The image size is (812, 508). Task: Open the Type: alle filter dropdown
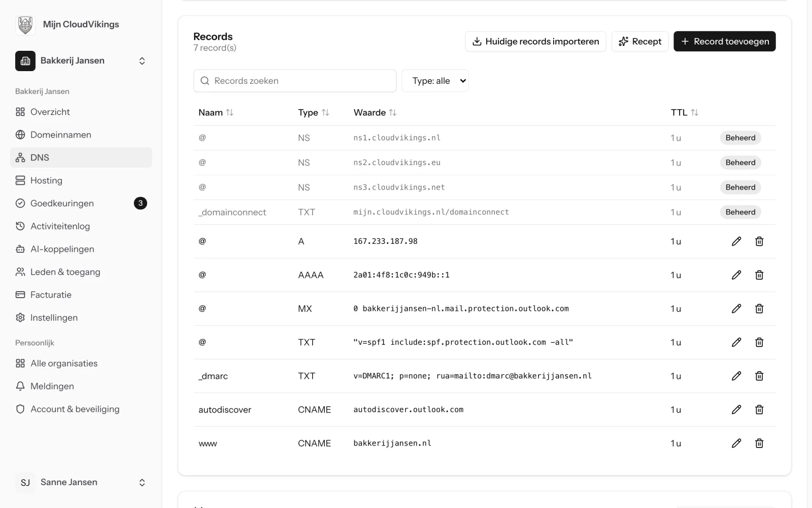435,81
